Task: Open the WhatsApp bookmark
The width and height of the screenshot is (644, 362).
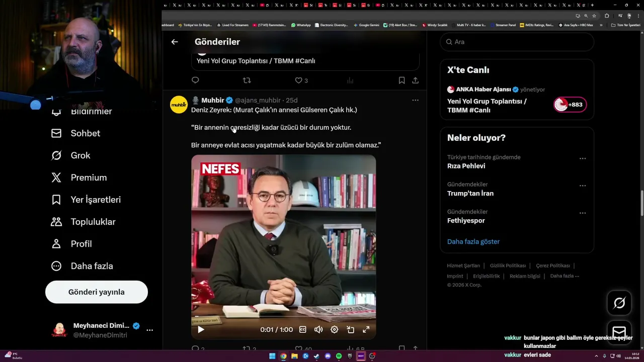Action: point(301,25)
